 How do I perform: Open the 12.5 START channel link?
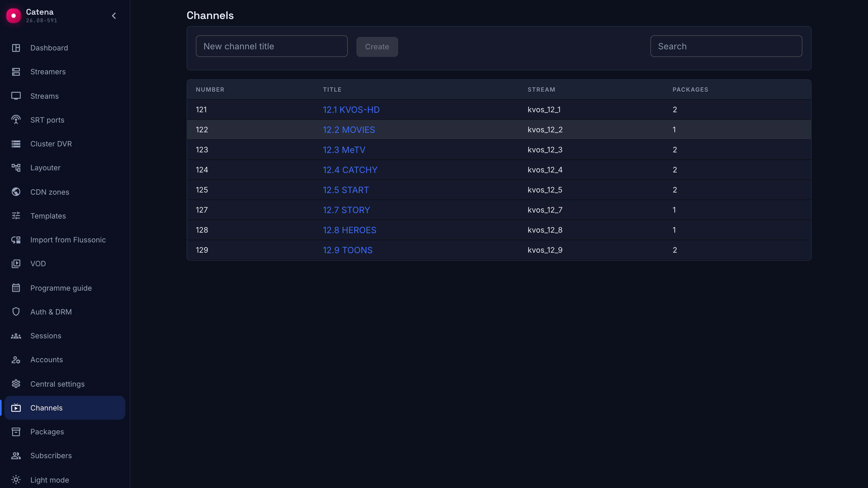346,190
